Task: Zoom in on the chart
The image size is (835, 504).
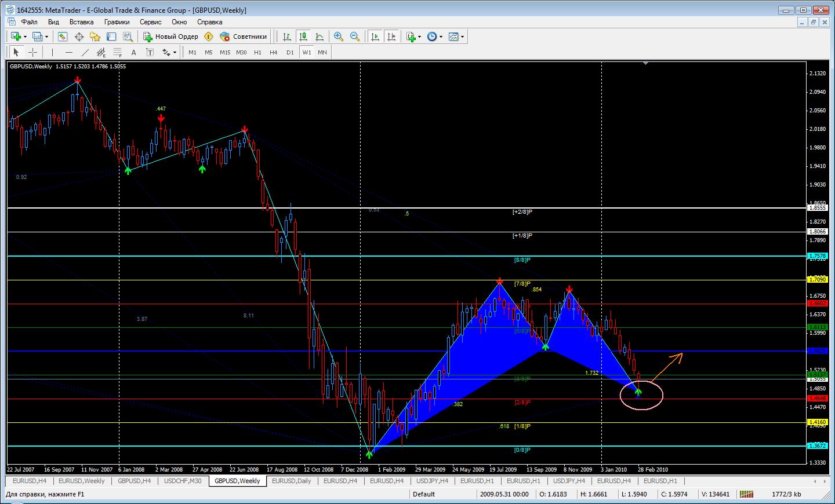Action: pos(339,36)
